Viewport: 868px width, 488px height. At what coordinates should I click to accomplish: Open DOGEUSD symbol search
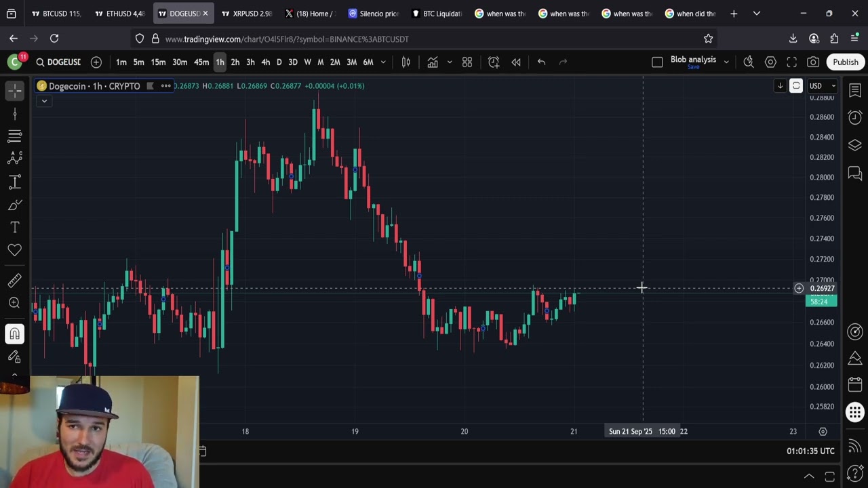[58, 62]
